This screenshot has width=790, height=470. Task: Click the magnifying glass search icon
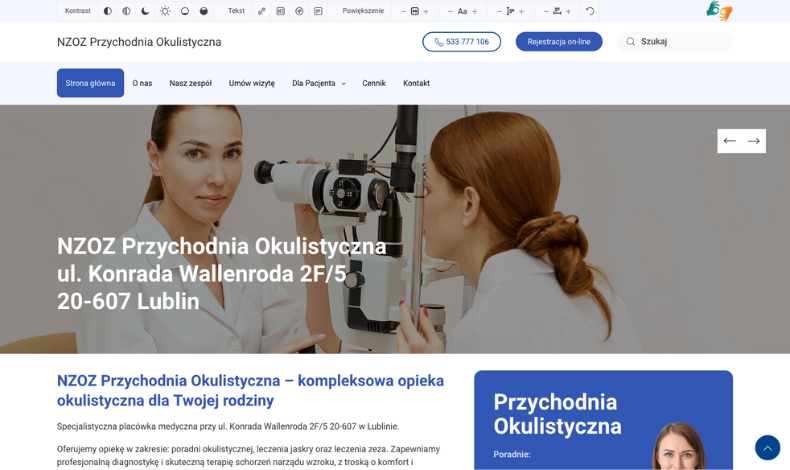coord(630,41)
